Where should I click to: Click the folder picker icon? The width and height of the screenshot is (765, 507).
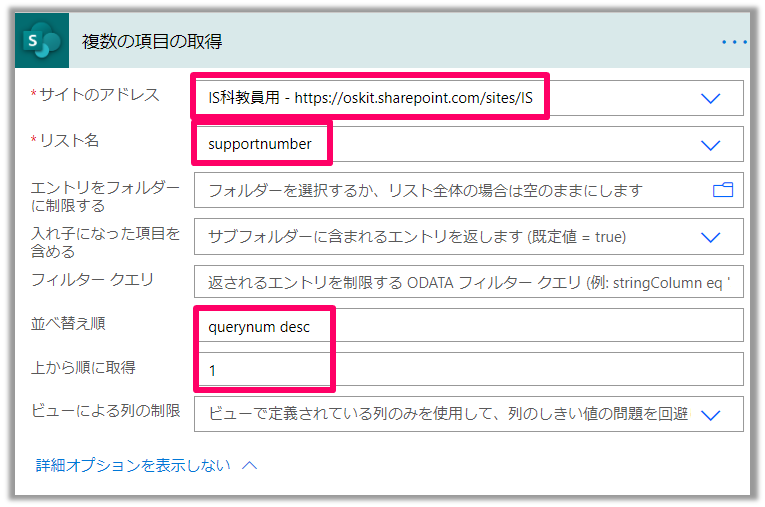723,190
